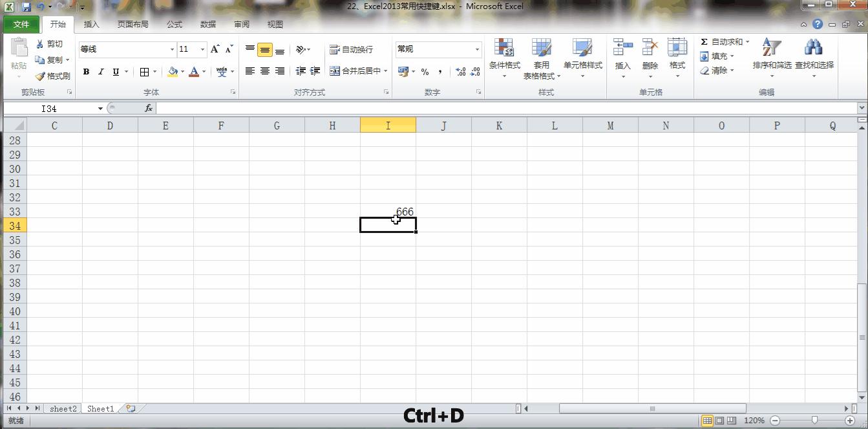Click the insert function fx icon

149,109
